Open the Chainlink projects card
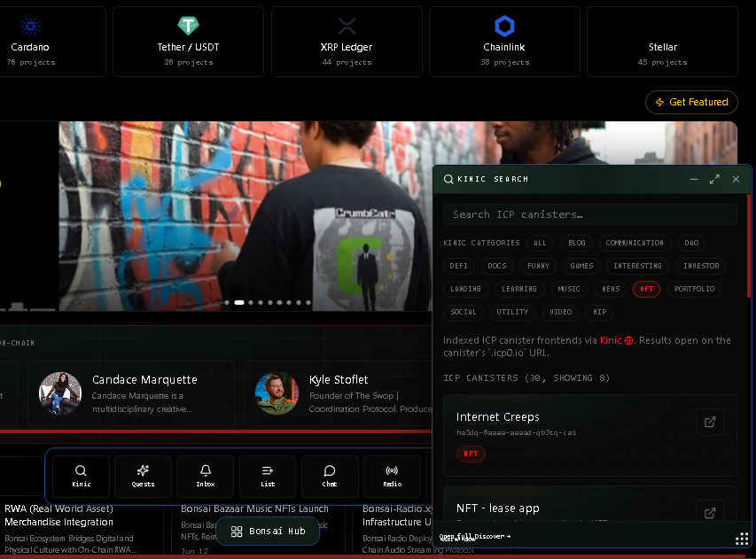The width and height of the screenshot is (756, 559). [x=504, y=42]
